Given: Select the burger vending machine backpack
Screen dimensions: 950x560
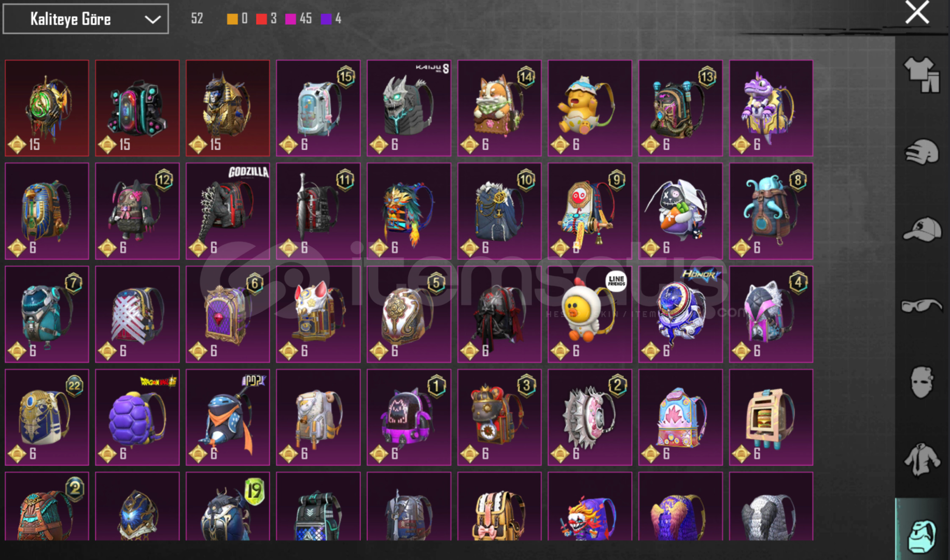Looking at the screenshot, I should click(x=771, y=417).
